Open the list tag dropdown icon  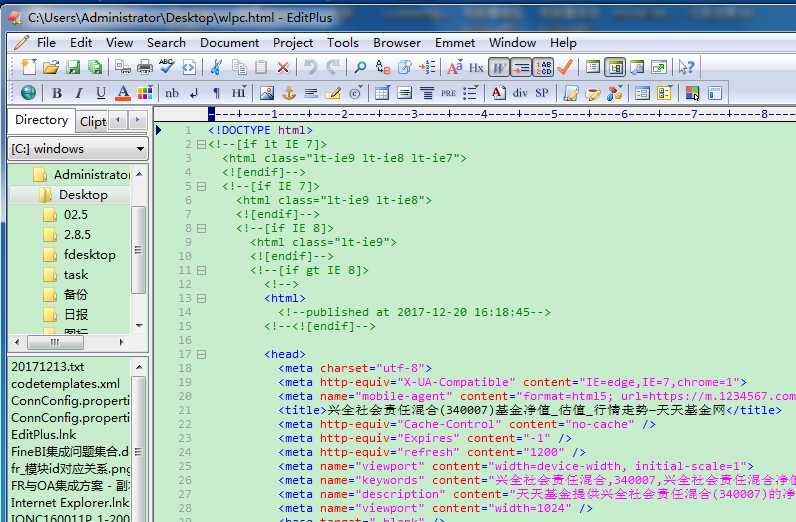point(470,93)
